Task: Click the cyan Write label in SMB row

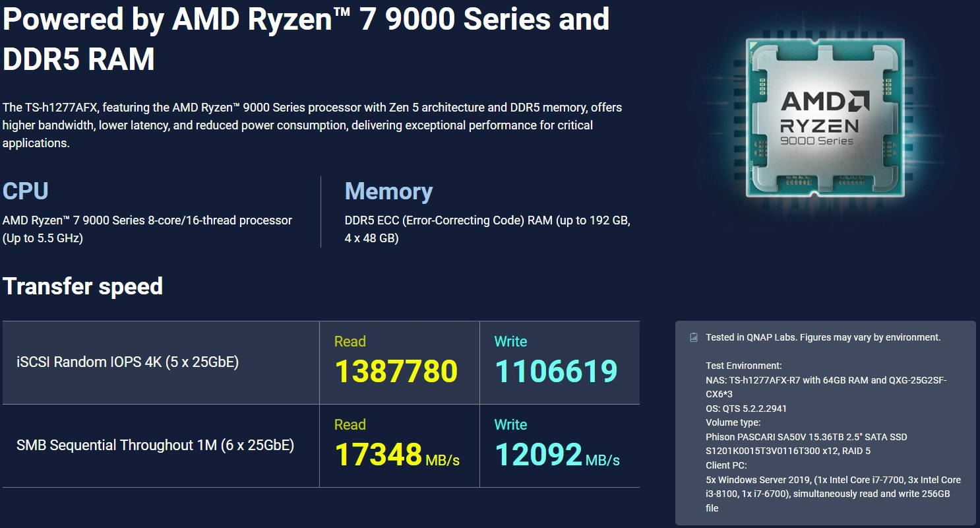Action: tap(510, 424)
